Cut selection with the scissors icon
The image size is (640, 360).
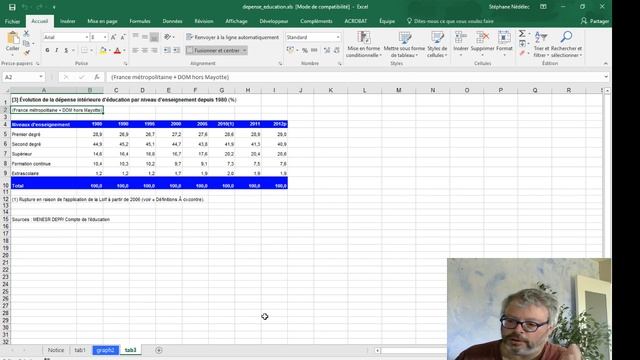pos(27,34)
